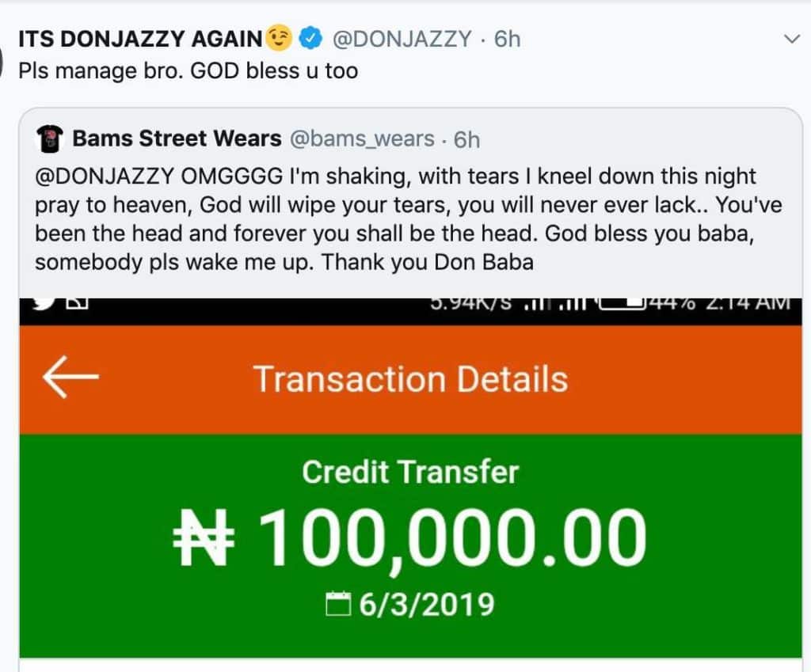Click the @bams_wears handle
The width and height of the screenshot is (811, 672).
(362, 139)
